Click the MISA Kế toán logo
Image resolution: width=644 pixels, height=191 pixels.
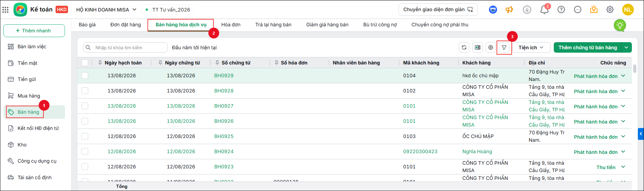pyautogui.click(x=20, y=9)
